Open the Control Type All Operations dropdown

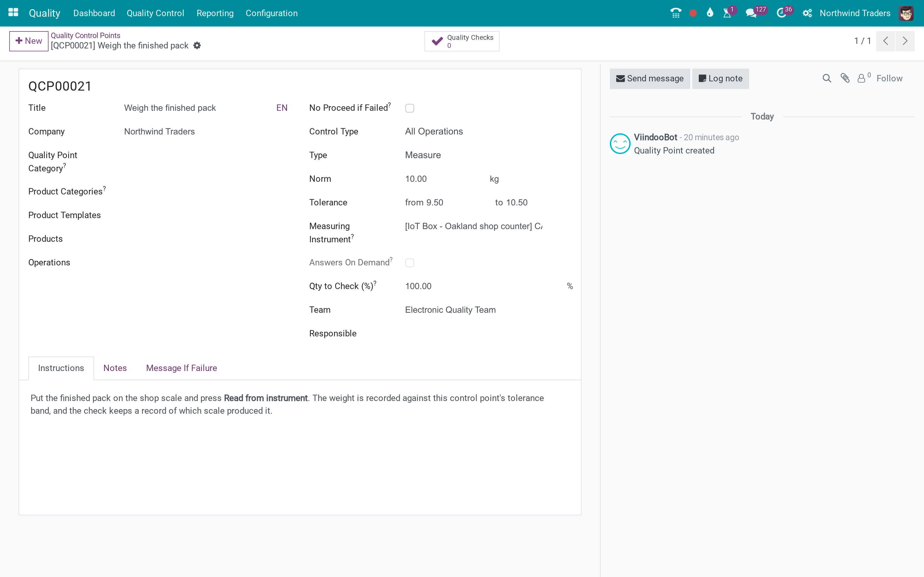489,131
